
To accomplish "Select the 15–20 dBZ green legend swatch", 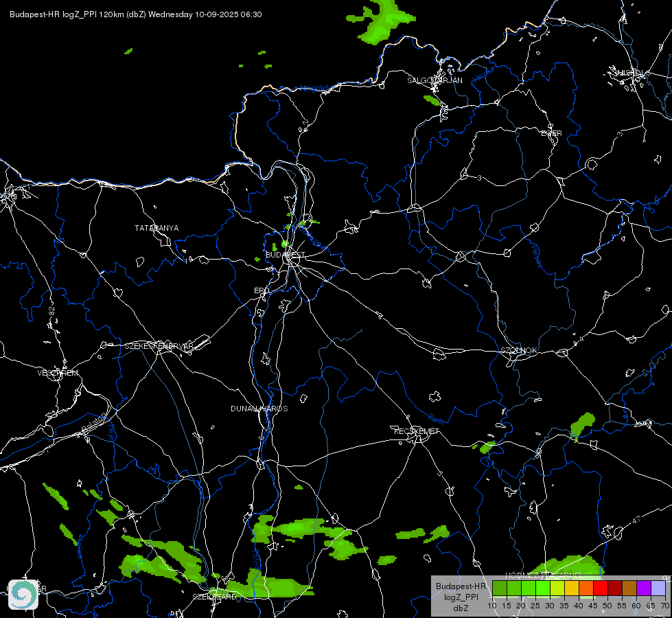I will [514, 588].
